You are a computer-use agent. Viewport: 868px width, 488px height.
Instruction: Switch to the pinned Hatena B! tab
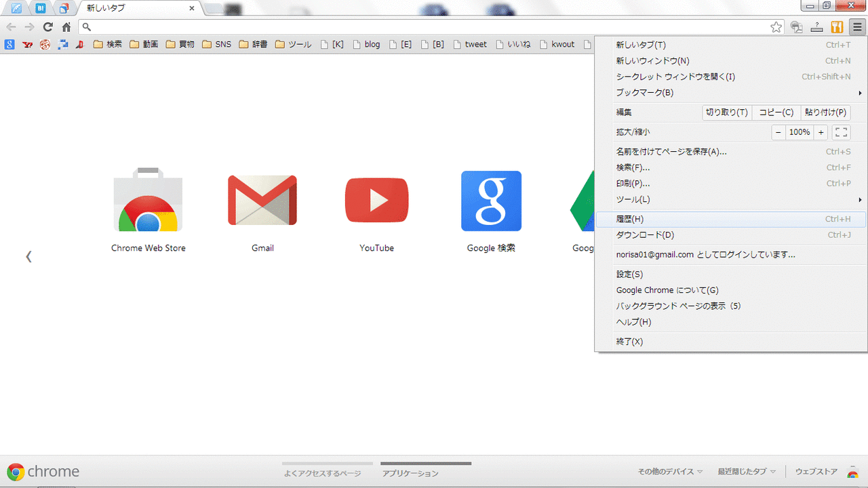tap(40, 8)
